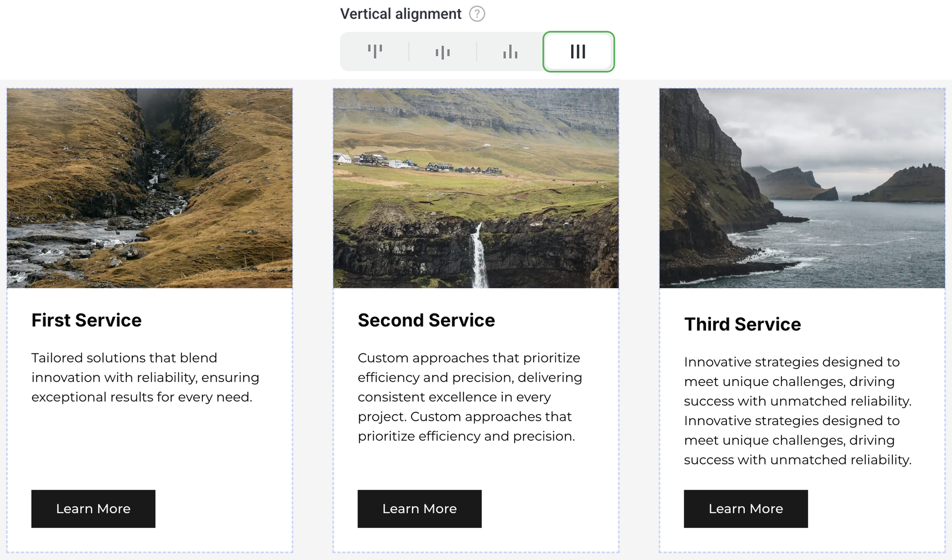
Task: Select the middle vertical alignment option
Action: (x=442, y=52)
